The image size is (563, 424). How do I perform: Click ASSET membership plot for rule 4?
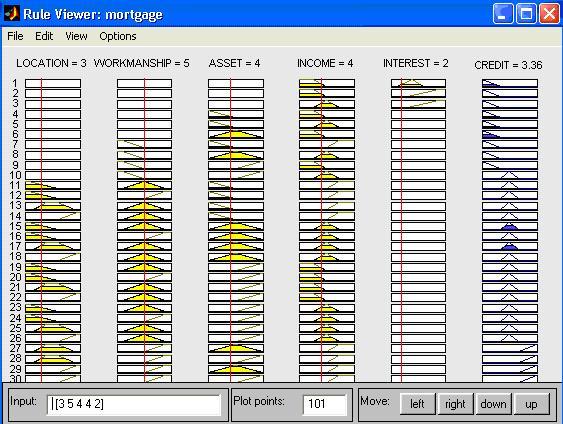236,114
